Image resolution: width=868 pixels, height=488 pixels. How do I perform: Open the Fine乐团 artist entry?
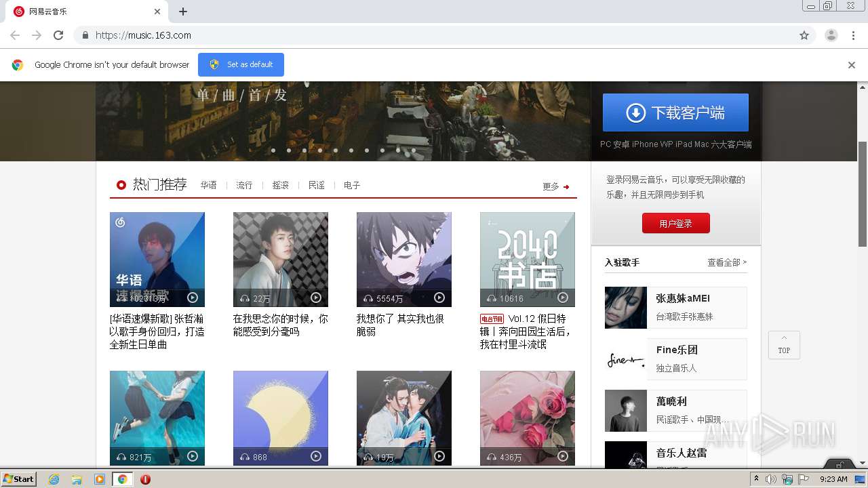(x=676, y=359)
